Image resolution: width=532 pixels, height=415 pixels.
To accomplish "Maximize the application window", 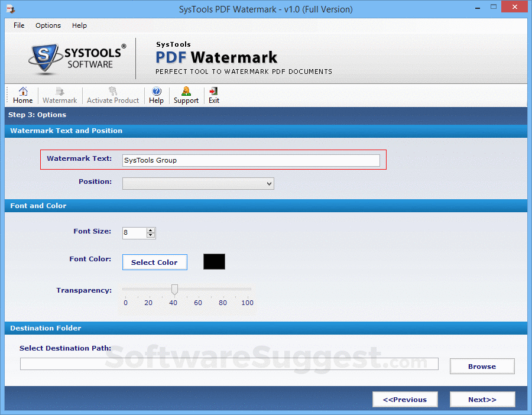I will [494, 7].
